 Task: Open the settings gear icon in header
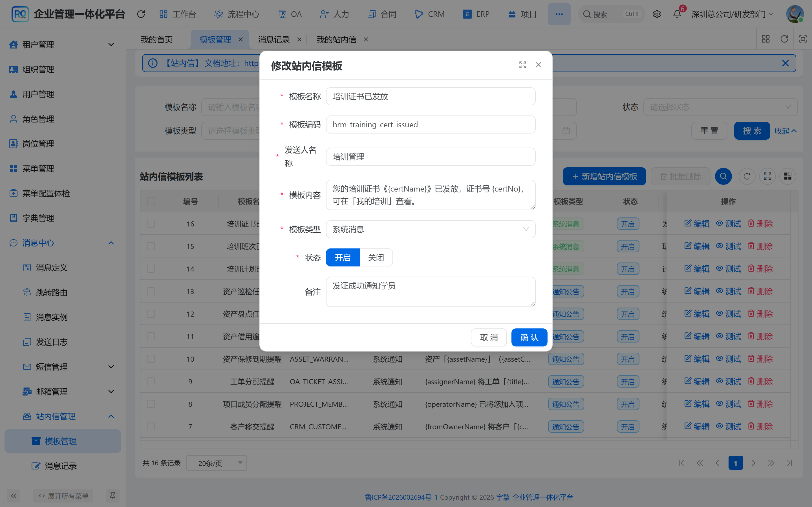click(657, 14)
